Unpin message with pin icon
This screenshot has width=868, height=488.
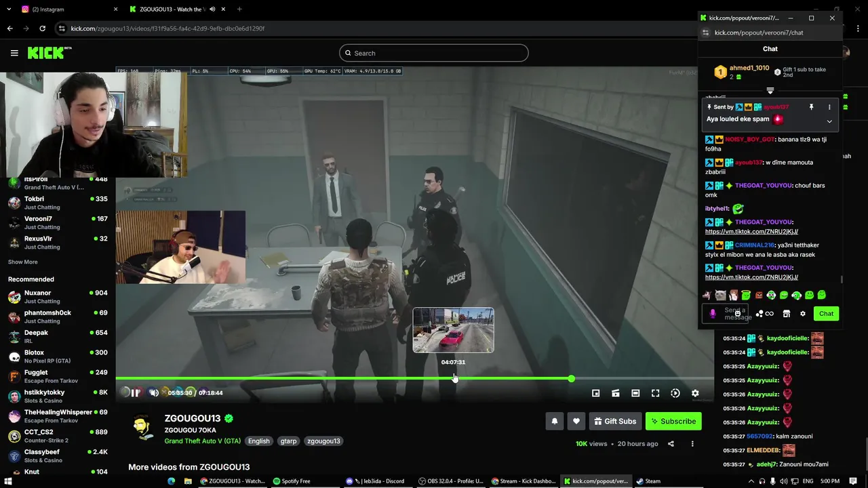click(811, 107)
